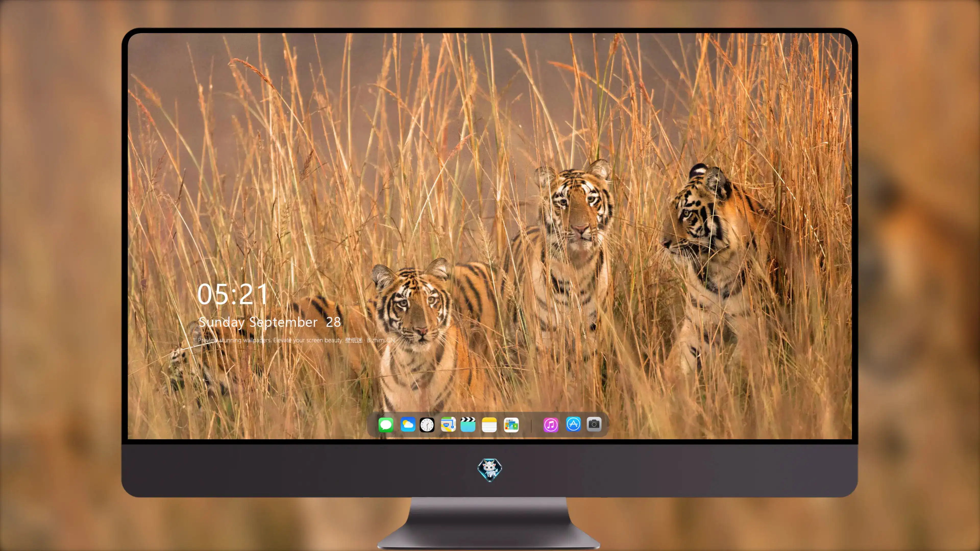Launch the Camera app in the dock
The height and width of the screenshot is (551, 980).
point(594,424)
